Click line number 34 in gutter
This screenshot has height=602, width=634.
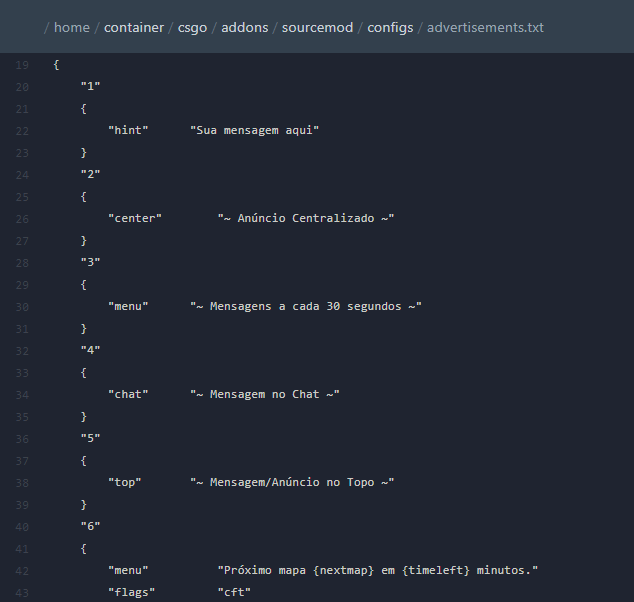[22, 395]
